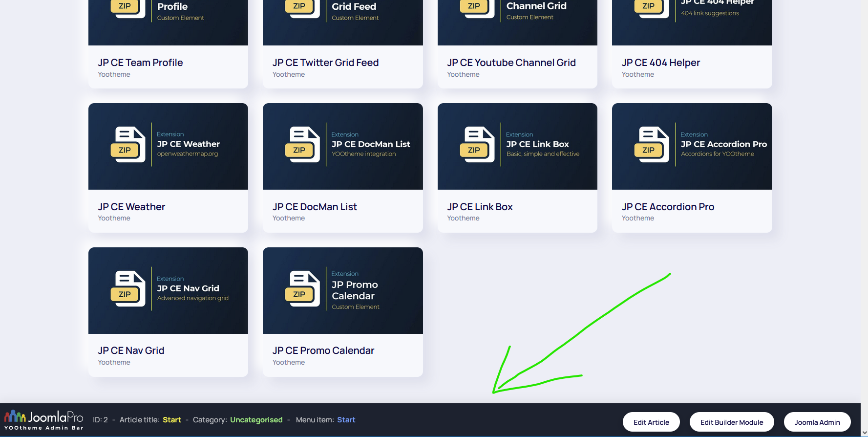This screenshot has width=868, height=437.
Task: Select Yootheme label under JP CE Weather
Action: tap(114, 218)
